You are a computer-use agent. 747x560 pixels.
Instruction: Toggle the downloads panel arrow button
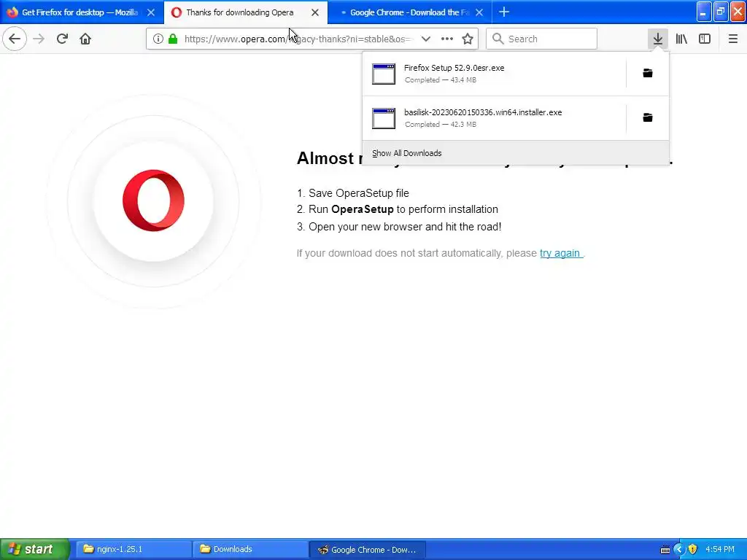(x=658, y=39)
